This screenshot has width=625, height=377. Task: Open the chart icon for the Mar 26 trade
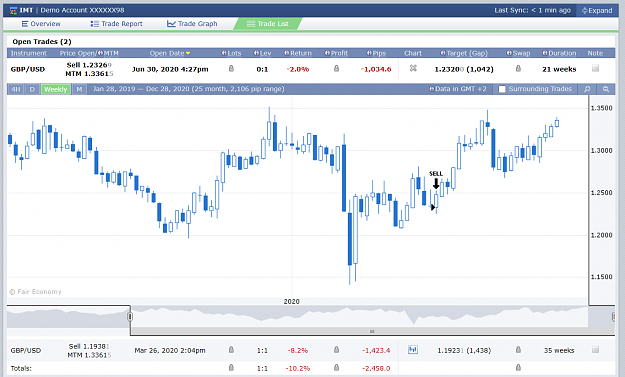pyautogui.click(x=413, y=350)
